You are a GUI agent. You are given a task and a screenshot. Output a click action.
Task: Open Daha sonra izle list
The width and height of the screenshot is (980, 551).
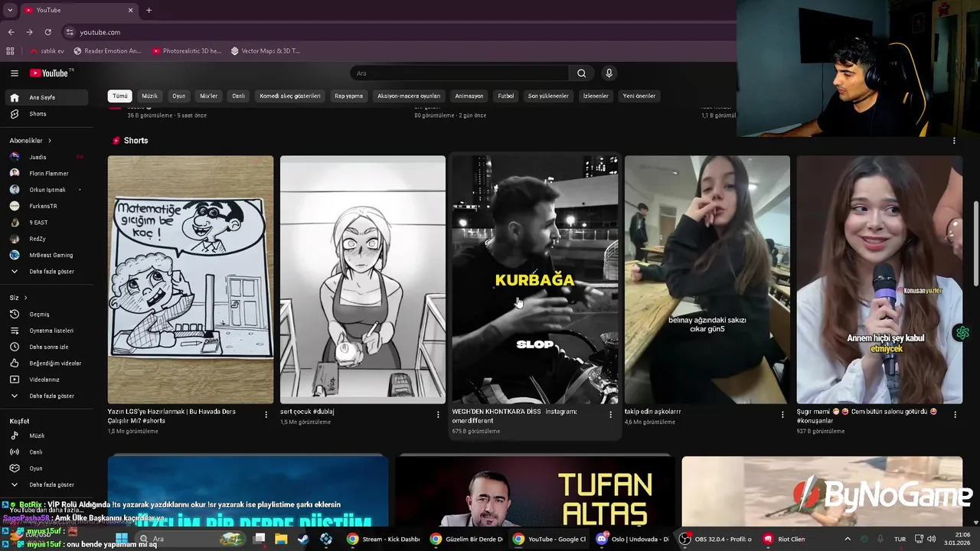[x=46, y=347]
